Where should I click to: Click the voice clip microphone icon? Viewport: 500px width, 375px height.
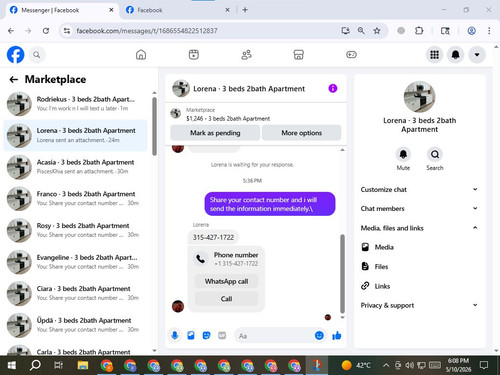click(175, 335)
